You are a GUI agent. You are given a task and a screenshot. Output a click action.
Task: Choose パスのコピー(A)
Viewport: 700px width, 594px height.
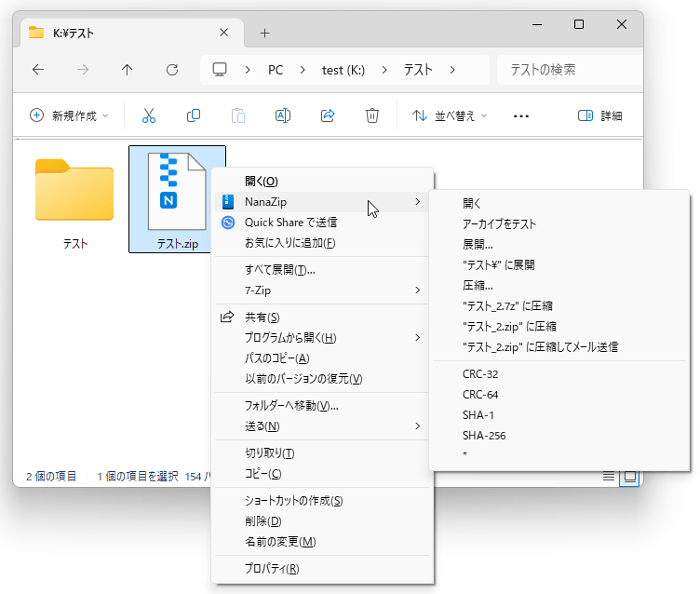coord(322,358)
